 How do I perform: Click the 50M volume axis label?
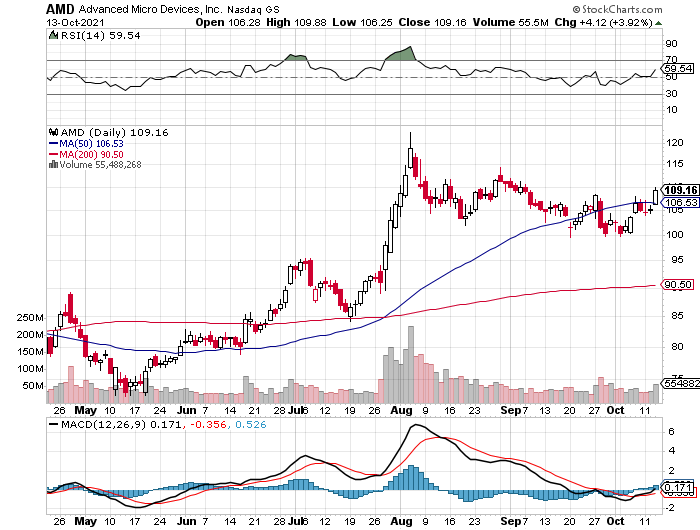pos(33,386)
